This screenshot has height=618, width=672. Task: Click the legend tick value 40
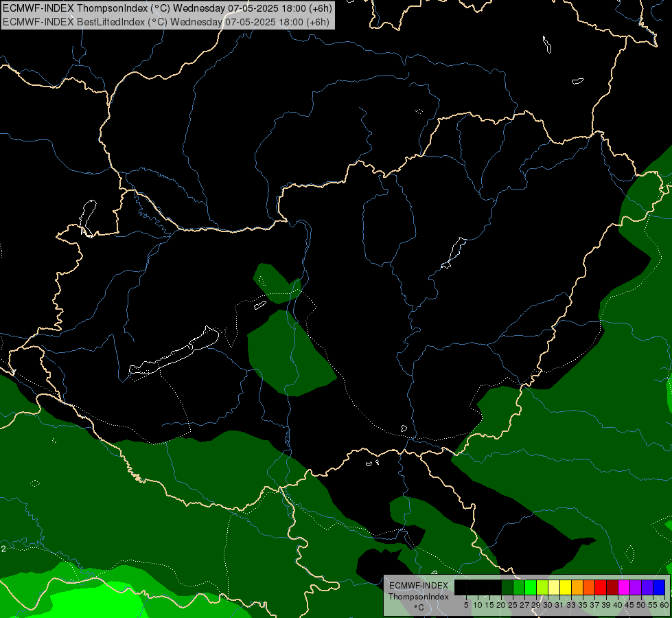tap(618, 605)
